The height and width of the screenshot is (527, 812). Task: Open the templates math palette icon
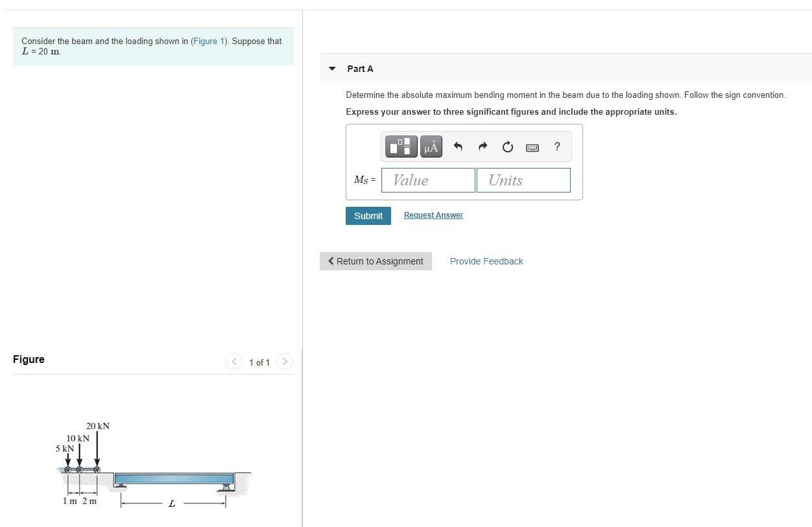tap(402, 147)
